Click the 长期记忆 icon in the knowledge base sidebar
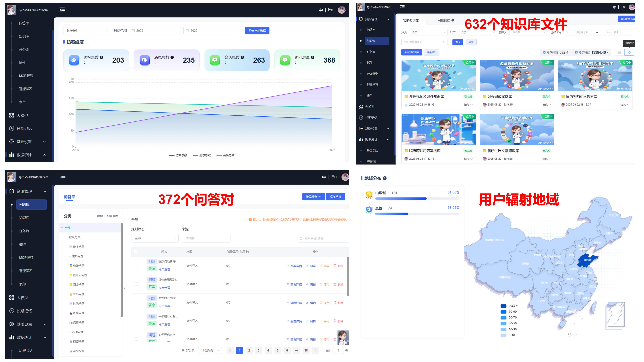Screen dimensions: 644x362 (x=361, y=118)
